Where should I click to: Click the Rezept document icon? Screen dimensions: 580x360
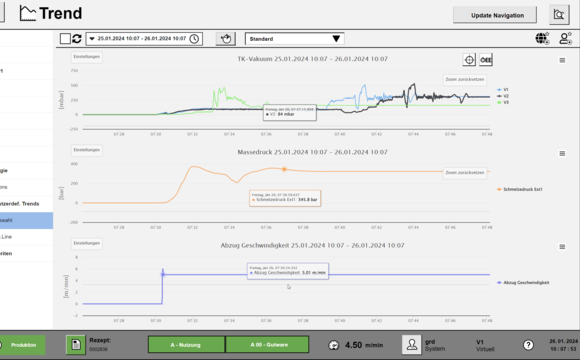point(76,345)
